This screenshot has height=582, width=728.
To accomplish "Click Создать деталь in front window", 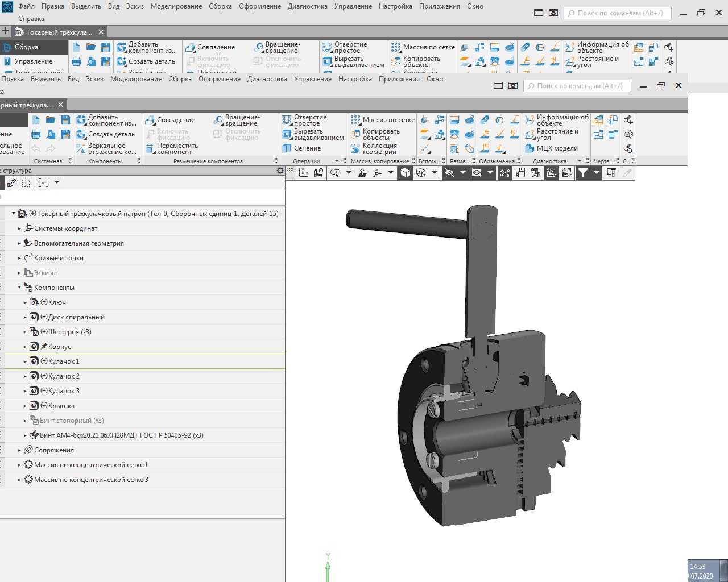I will click(x=106, y=134).
